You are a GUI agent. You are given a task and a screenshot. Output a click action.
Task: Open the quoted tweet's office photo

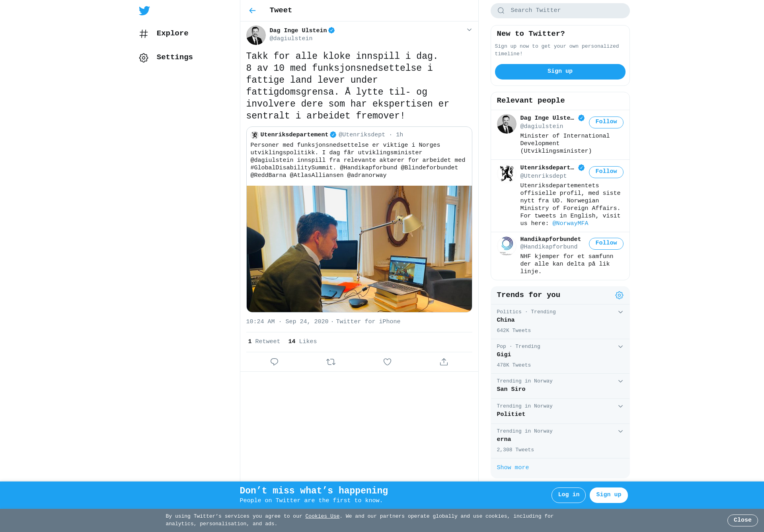click(359, 249)
